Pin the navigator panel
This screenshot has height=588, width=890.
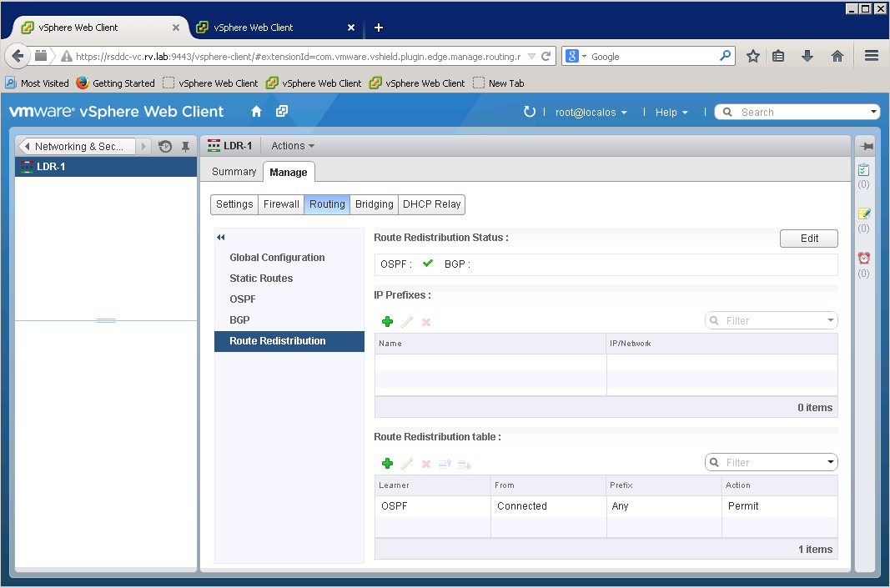click(185, 147)
